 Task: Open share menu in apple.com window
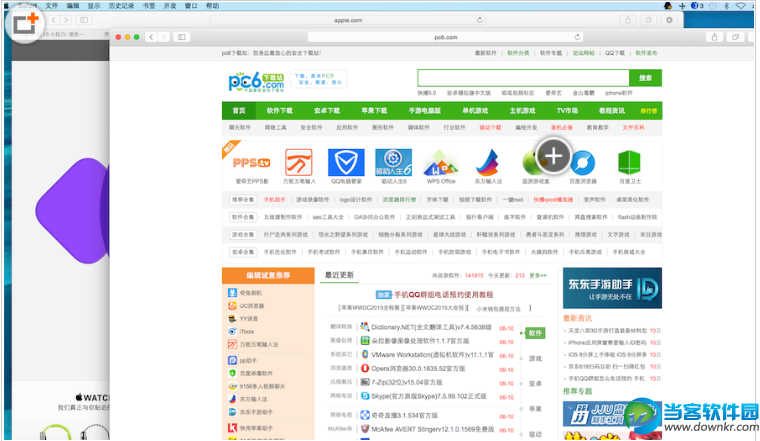click(628, 20)
